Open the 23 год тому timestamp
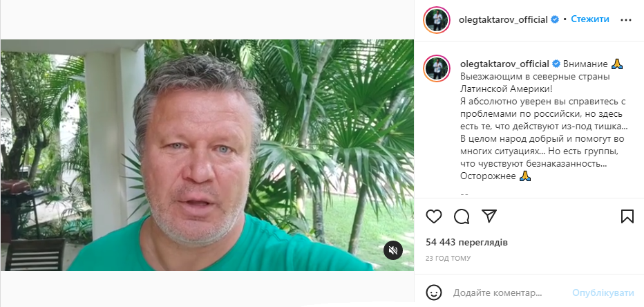644x307 pixels. 448,259
